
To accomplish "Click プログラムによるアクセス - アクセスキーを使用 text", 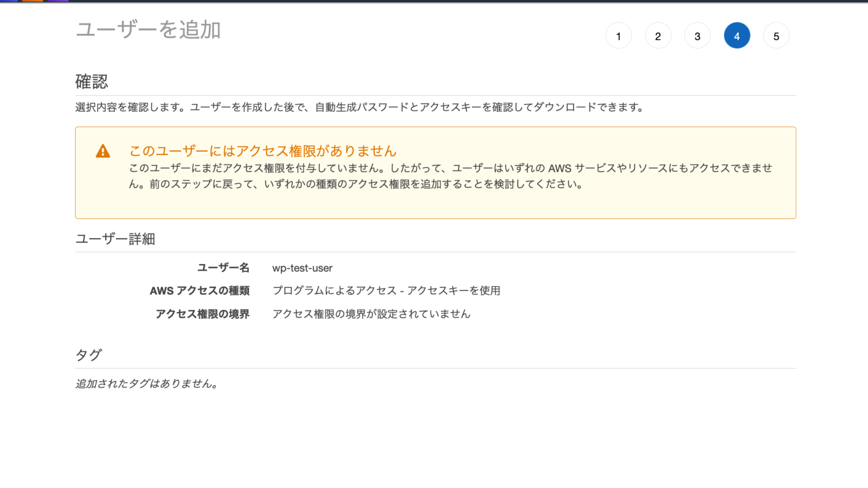I will click(x=387, y=291).
